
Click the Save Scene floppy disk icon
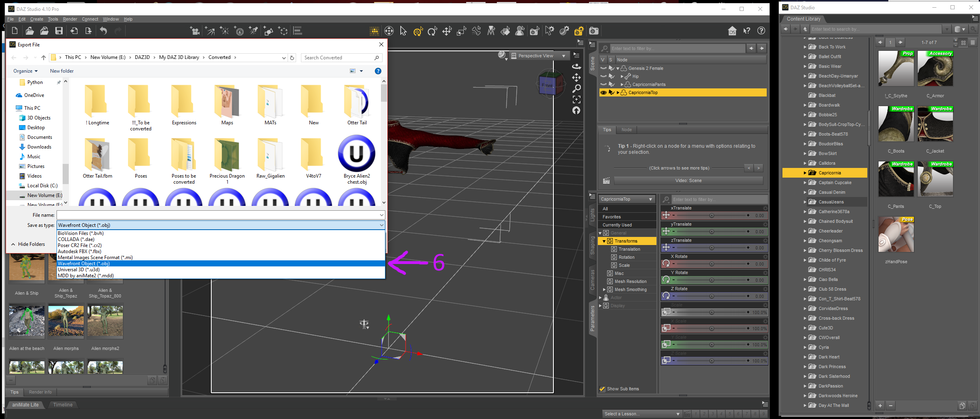pos(59,31)
